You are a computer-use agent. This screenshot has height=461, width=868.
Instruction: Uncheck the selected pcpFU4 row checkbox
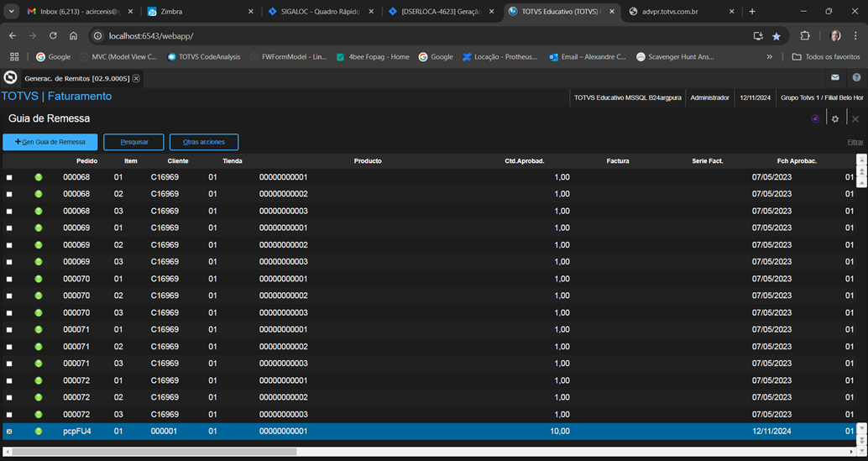9,432
